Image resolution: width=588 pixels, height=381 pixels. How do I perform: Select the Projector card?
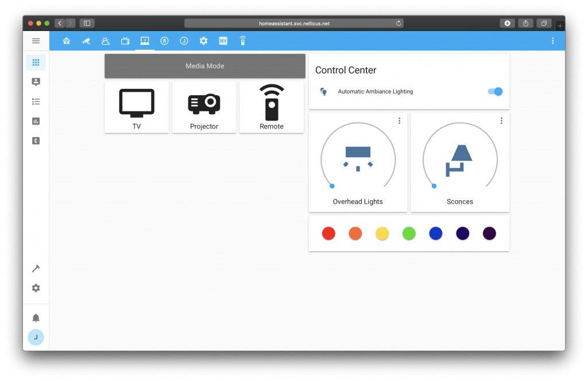click(204, 107)
